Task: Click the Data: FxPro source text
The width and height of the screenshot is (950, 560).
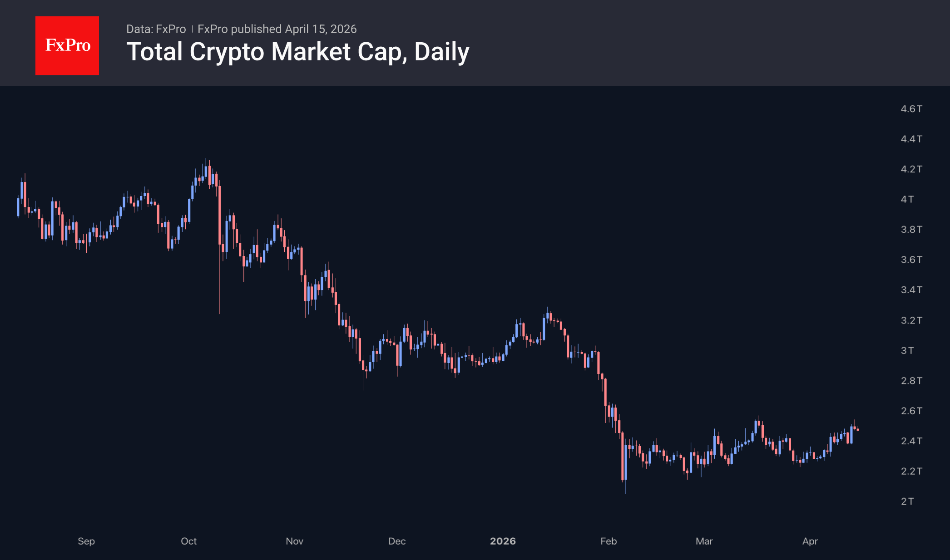Action: tap(156, 29)
